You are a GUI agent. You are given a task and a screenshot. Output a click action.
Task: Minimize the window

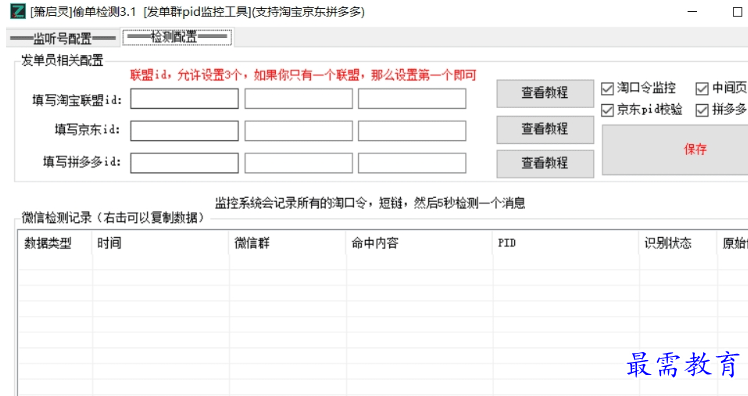click(693, 11)
